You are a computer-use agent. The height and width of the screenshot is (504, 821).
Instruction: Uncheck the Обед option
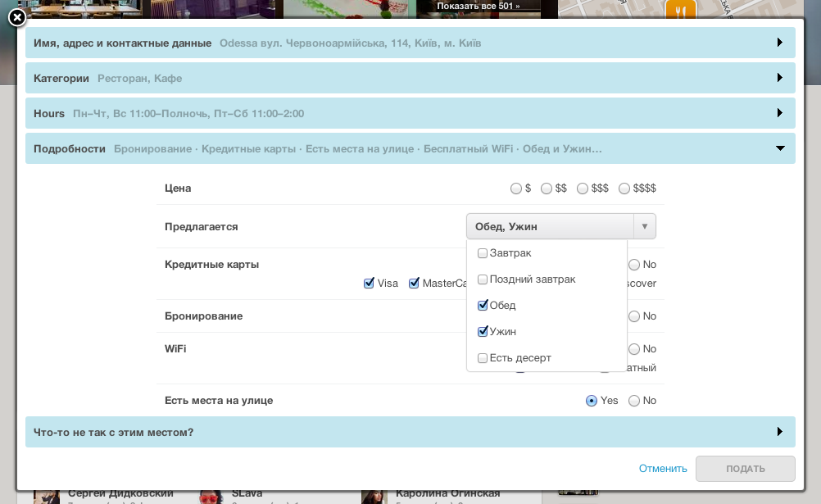483,305
